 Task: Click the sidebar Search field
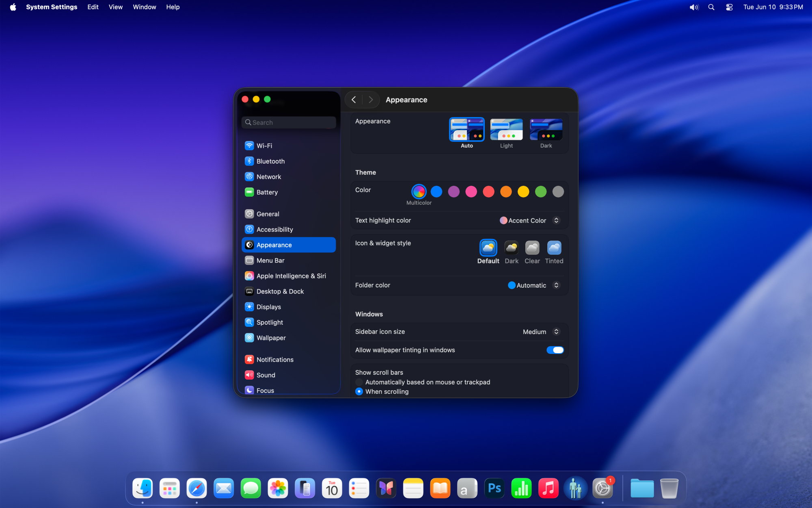tap(289, 122)
